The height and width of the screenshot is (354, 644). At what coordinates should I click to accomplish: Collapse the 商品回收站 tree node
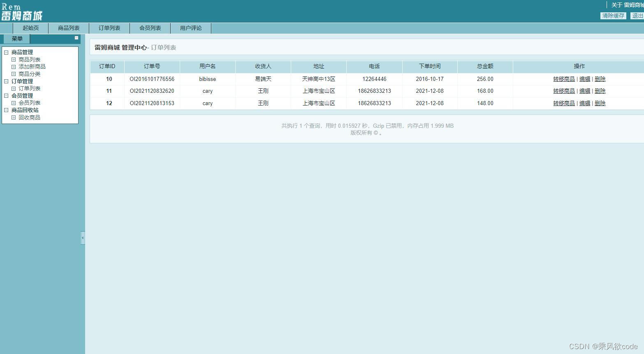click(6, 110)
